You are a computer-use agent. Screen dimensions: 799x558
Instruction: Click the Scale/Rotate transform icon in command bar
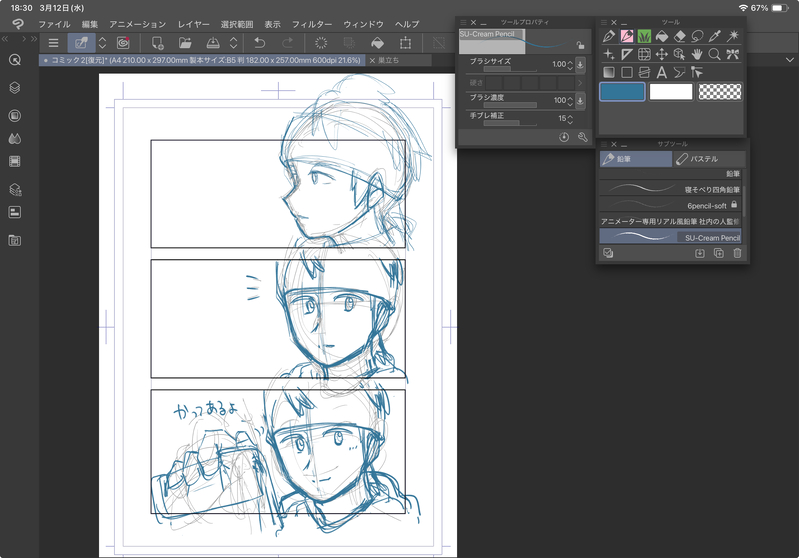406,43
